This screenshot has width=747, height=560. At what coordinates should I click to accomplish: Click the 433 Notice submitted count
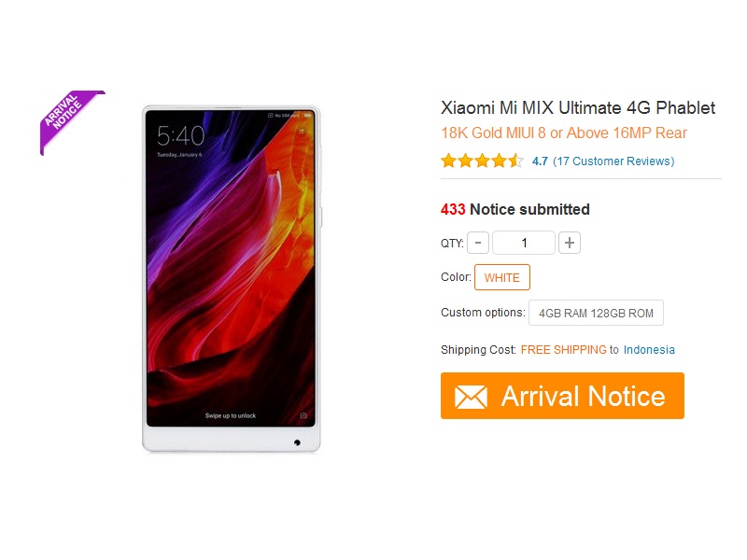[515, 209]
